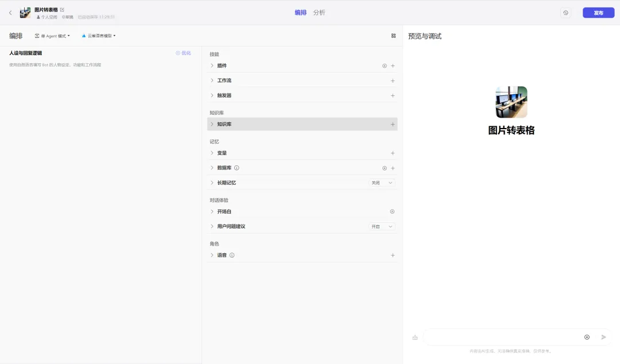Select the 编排 tab at top

point(300,13)
